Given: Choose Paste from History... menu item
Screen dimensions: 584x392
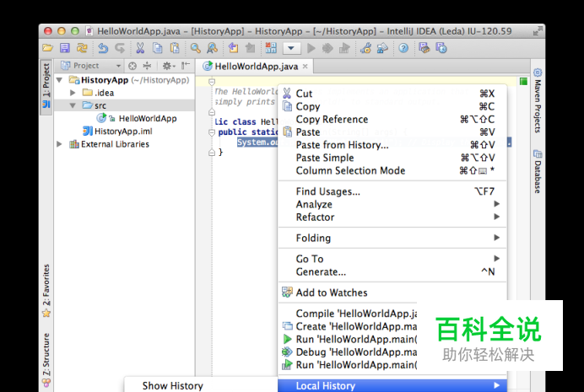Looking at the screenshot, I should 392,145.
